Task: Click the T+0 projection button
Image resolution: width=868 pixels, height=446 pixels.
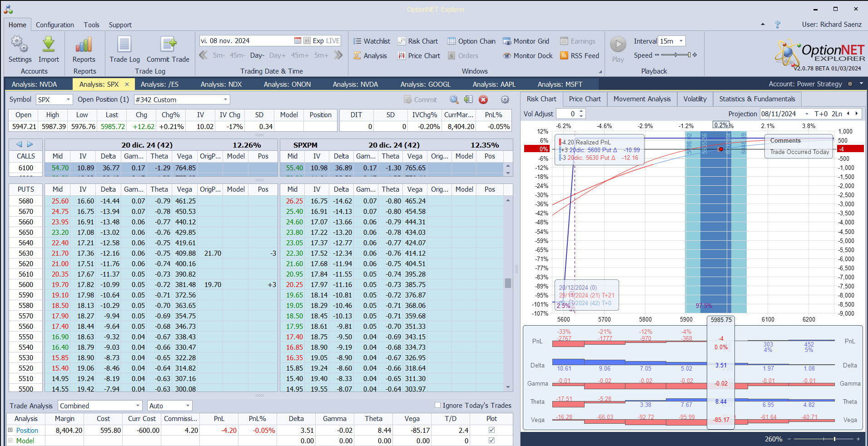Action: [x=821, y=114]
